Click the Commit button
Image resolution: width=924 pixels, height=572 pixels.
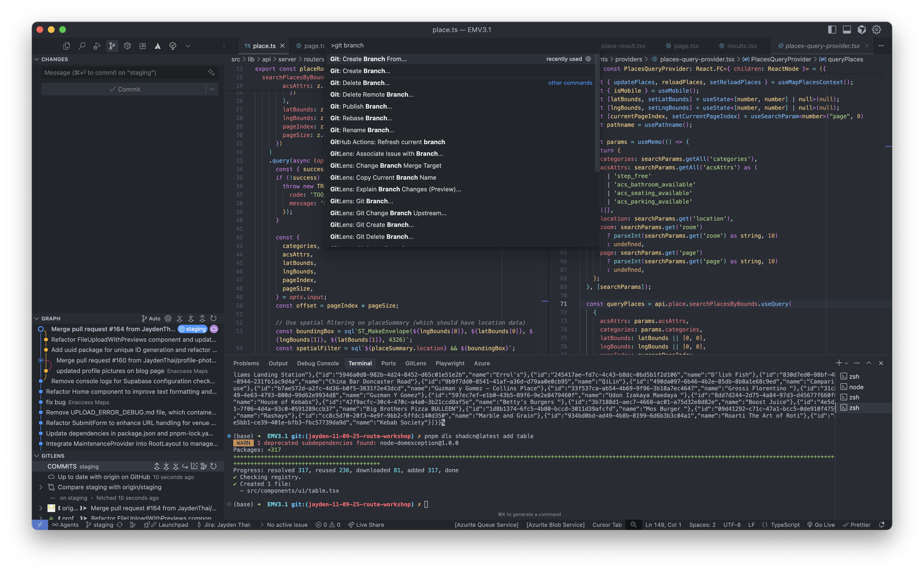coord(124,89)
